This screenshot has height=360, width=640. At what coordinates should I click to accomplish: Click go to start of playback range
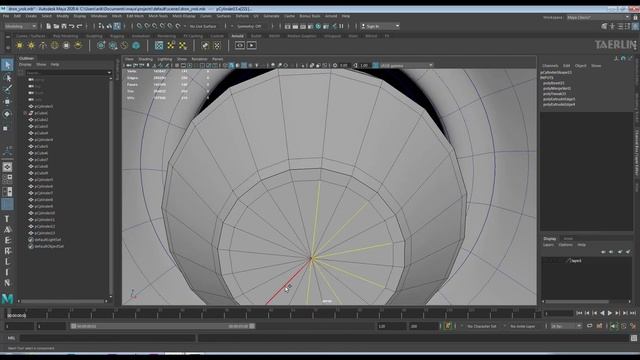[x=580, y=313]
